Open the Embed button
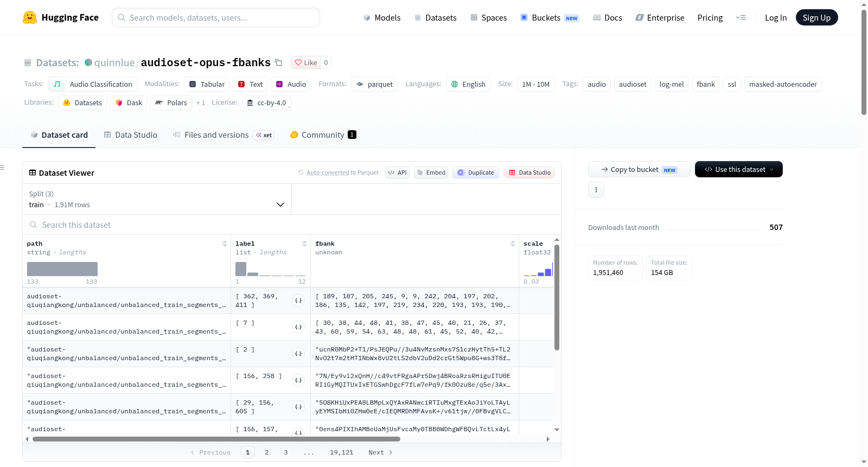Screen dimensions: 868x467 click(431, 172)
